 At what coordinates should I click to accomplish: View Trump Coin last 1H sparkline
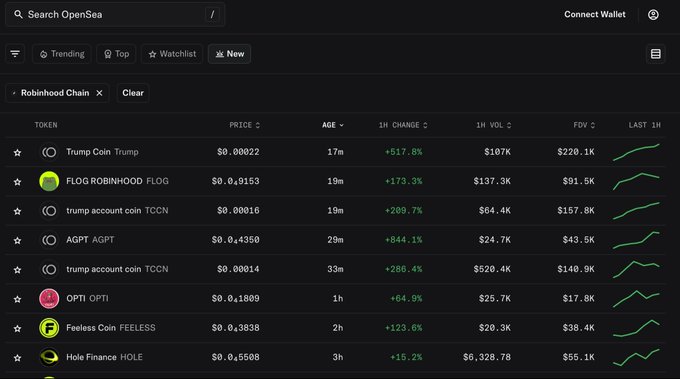(636, 152)
